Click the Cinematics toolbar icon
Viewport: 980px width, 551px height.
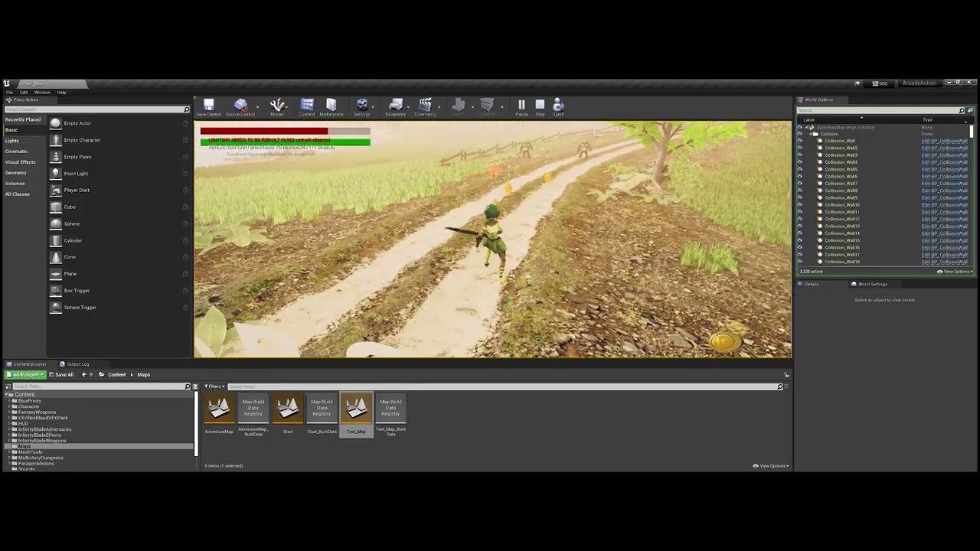tap(425, 107)
